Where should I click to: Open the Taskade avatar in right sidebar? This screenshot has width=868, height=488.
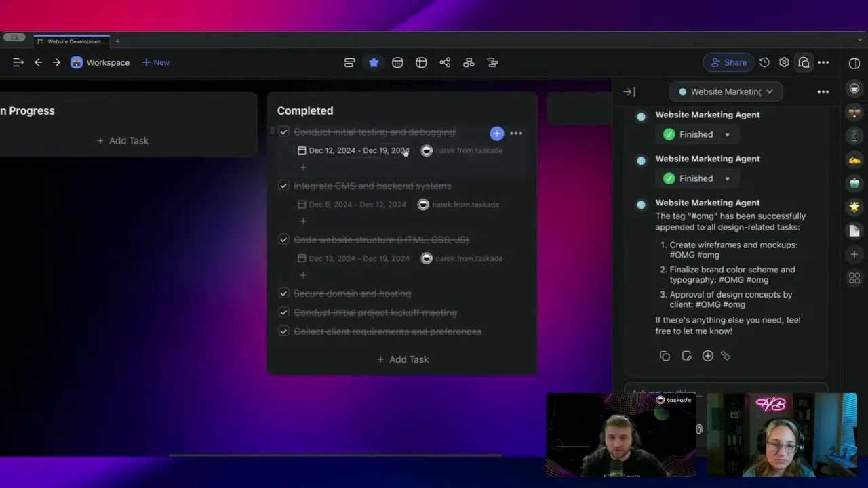coord(854,89)
